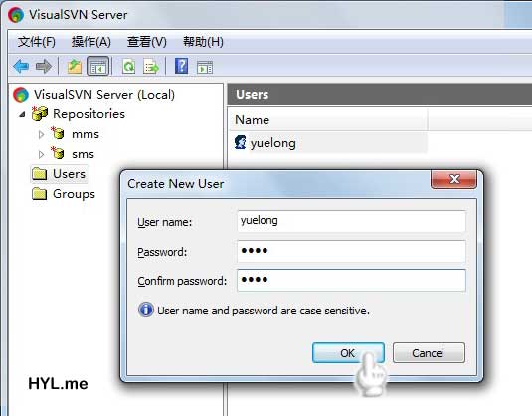Viewport: 532px width, 416px height.
Task: Select the sms repository label
Action: tap(84, 154)
